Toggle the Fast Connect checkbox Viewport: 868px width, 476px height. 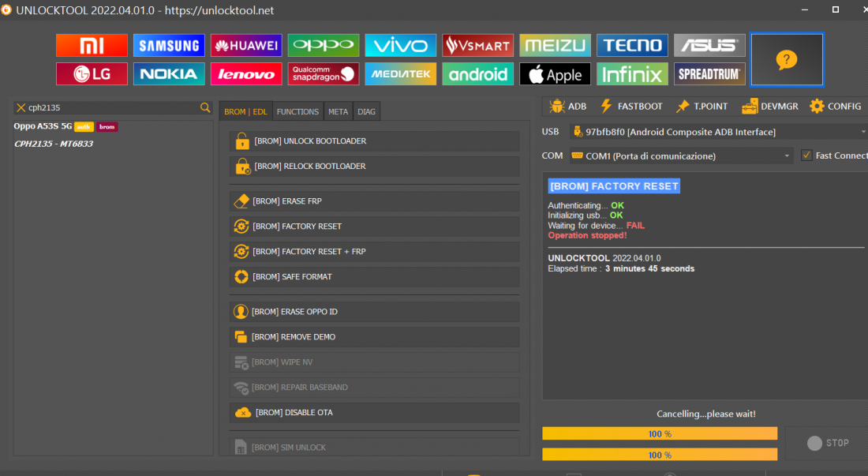pos(806,156)
